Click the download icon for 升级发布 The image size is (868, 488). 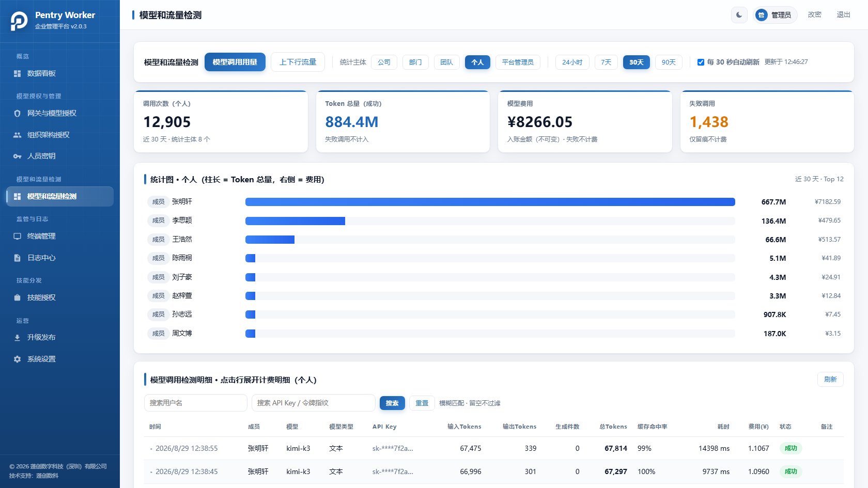pos(17,337)
